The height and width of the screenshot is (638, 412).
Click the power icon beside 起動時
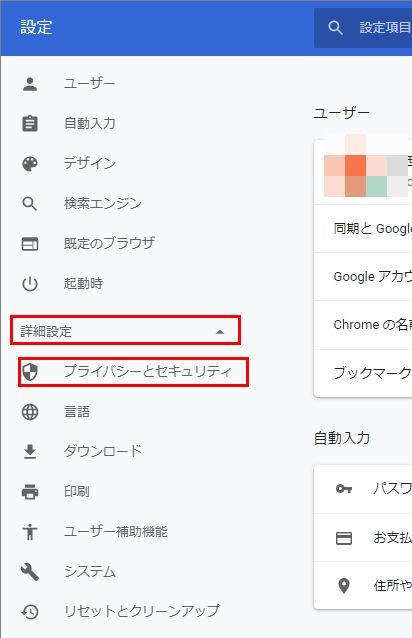[30, 283]
